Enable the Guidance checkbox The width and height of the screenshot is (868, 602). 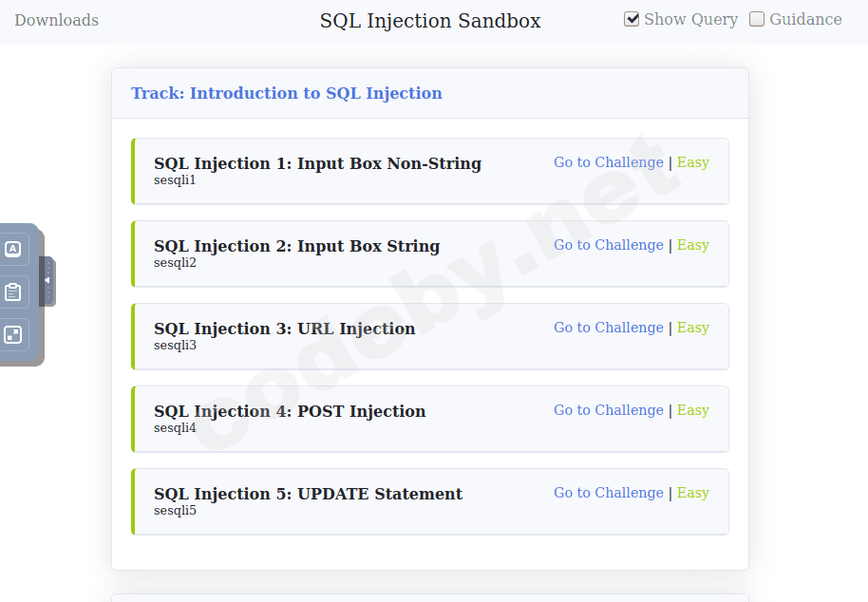point(757,19)
